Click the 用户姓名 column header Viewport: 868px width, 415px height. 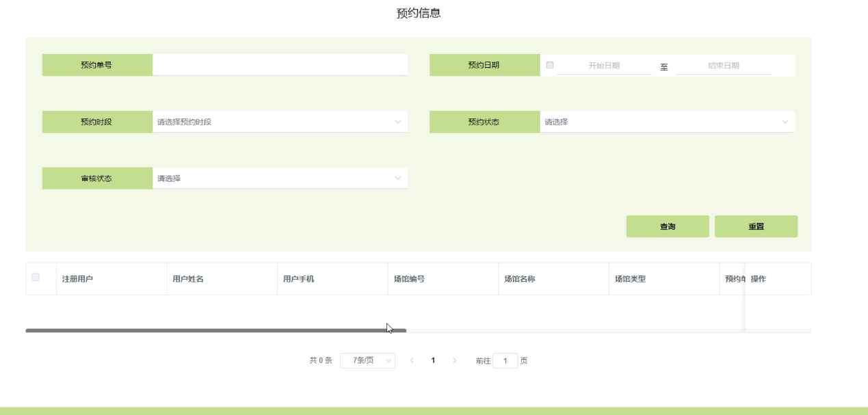coord(222,279)
